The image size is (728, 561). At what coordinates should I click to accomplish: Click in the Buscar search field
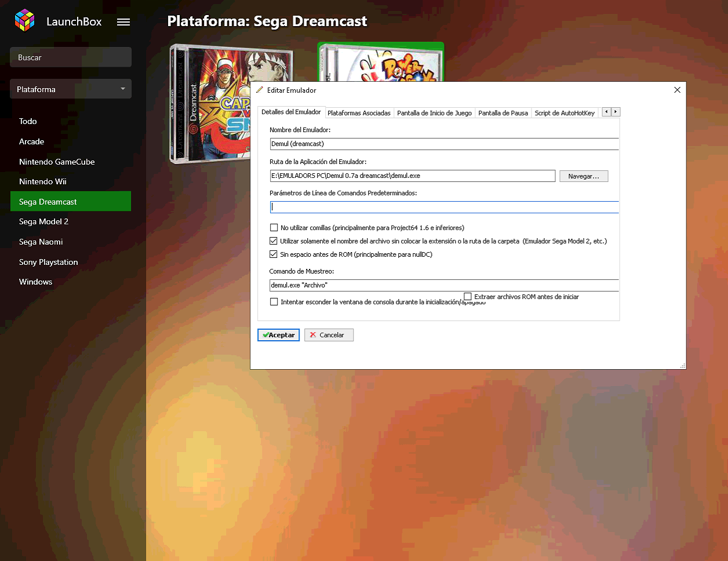pos(71,57)
